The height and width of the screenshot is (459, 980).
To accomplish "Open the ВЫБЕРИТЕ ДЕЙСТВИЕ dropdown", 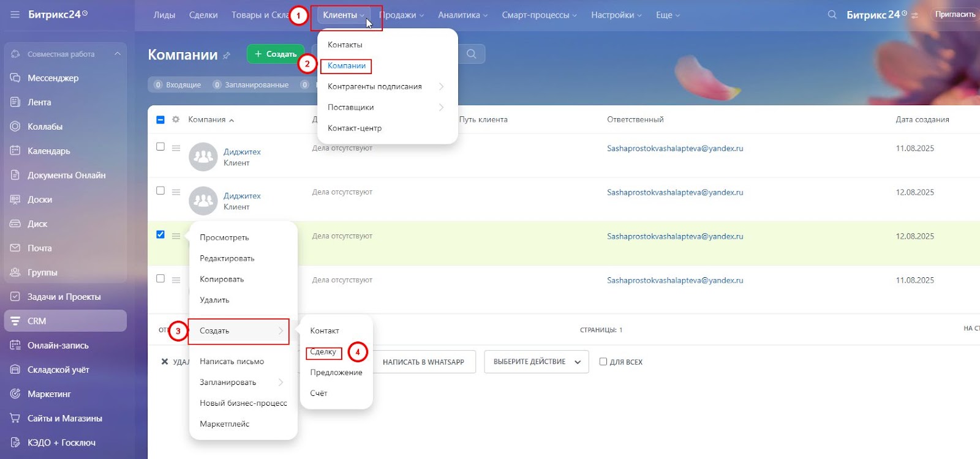I will [x=537, y=362].
